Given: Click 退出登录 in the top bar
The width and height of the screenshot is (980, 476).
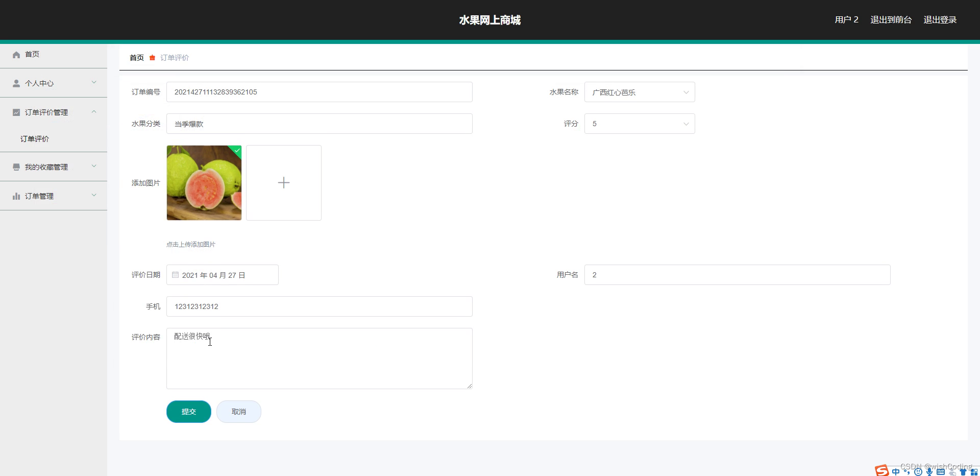Looking at the screenshot, I should point(941,19).
